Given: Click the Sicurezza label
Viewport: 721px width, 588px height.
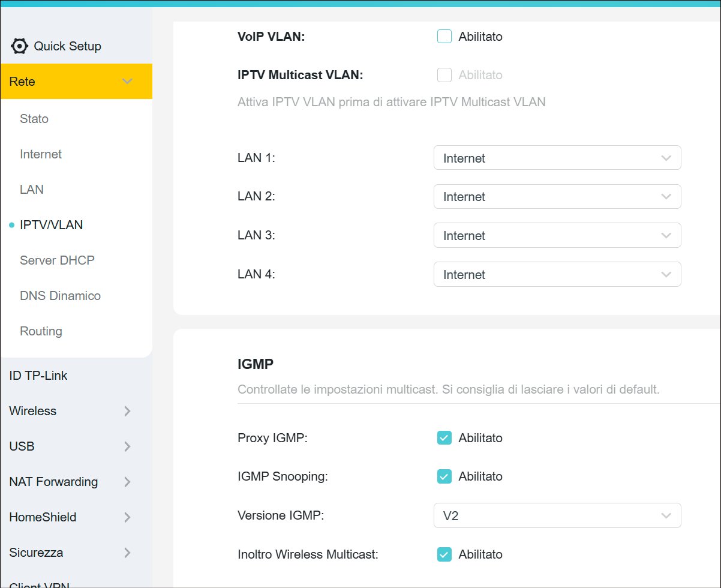Looking at the screenshot, I should 36,553.
